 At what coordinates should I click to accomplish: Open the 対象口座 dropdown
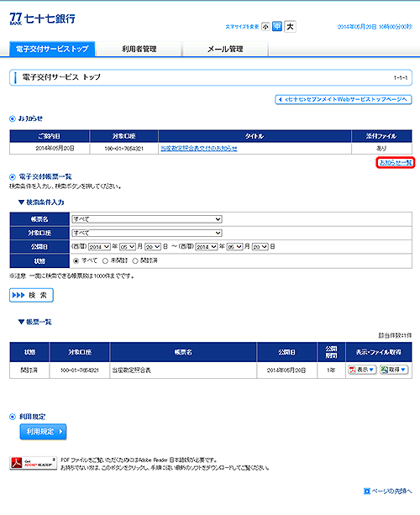(x=147, y=233)
